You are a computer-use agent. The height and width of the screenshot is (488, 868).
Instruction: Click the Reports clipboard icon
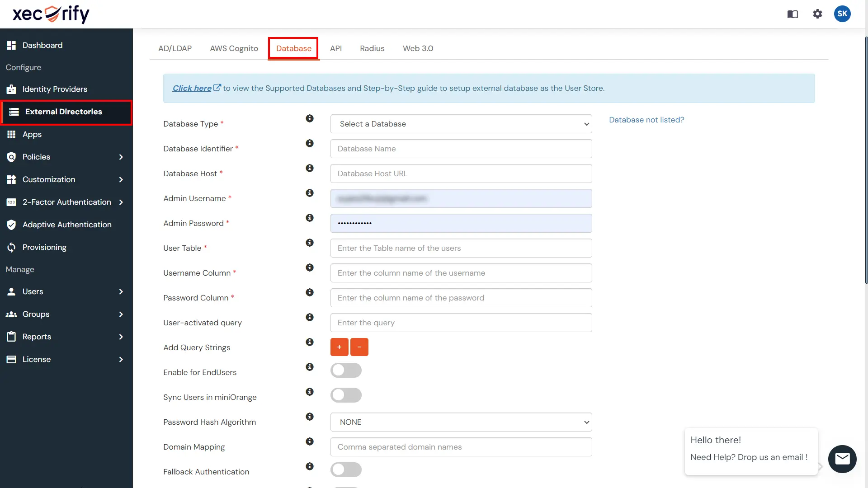click(x=11, y=337)
